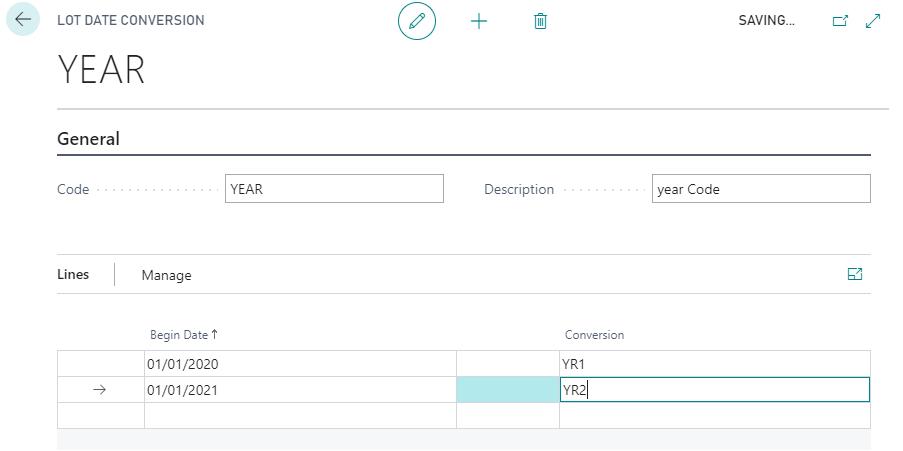The height and width of the screenshot is (451, 903).
Task: Click the back arrow button
Action: [23, 20]
